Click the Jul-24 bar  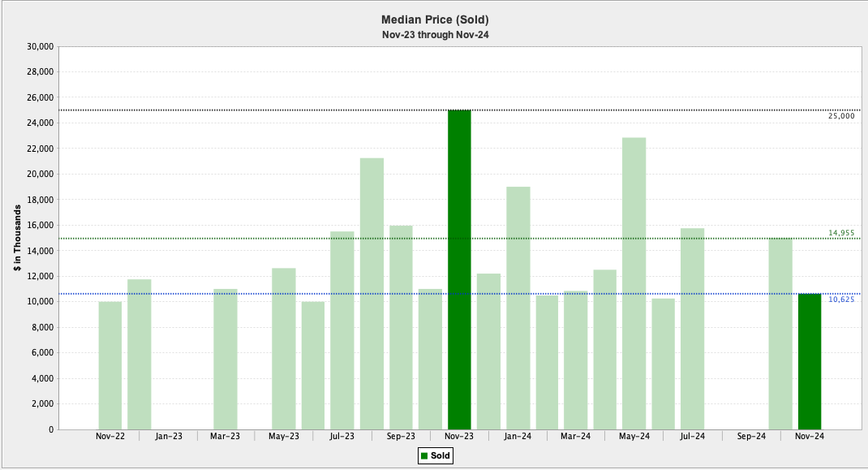point(693,329)
